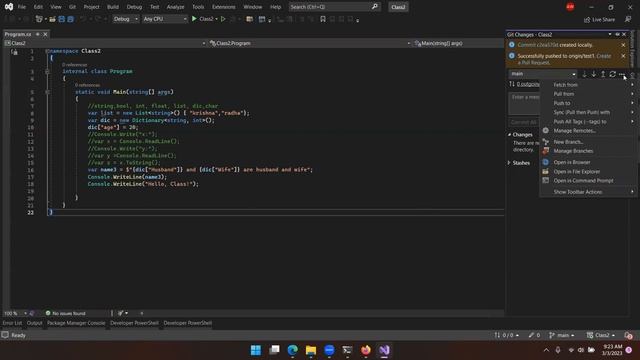Screen dimensions: 640x360
Task: Click the Sync icon in Git Changes
Action: (x=613, y=74)
